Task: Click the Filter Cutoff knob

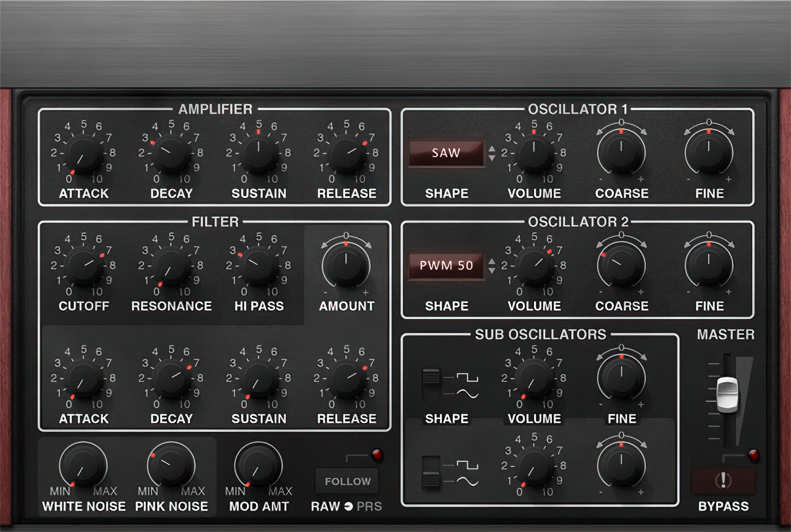Action: point(84,266)
